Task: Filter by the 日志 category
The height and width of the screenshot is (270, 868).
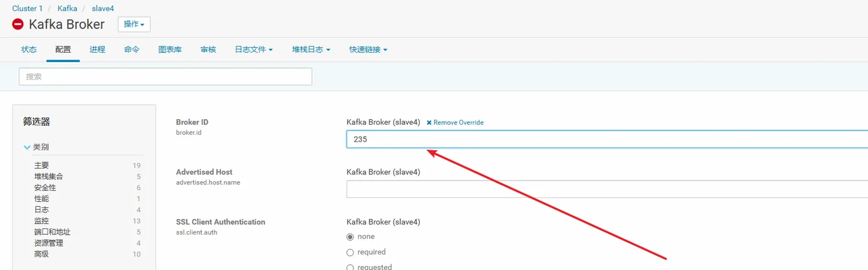Action: (x=42, y=210)
